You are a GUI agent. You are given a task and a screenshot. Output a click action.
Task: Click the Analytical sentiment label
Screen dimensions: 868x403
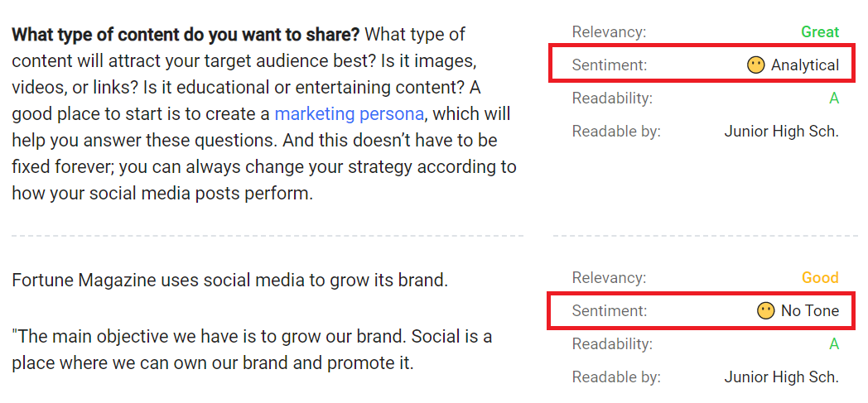pos(805,65)
